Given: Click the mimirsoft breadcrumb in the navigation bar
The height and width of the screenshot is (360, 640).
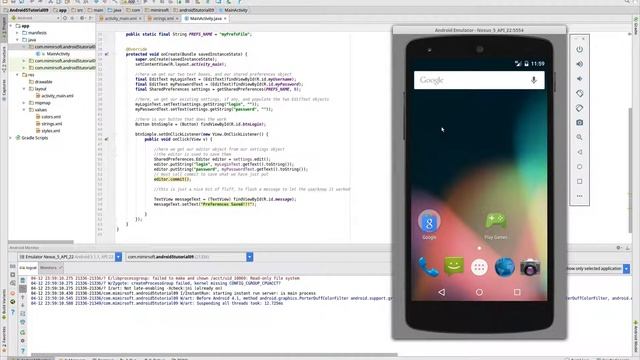Looking at the screenshot, I should 157,10.
